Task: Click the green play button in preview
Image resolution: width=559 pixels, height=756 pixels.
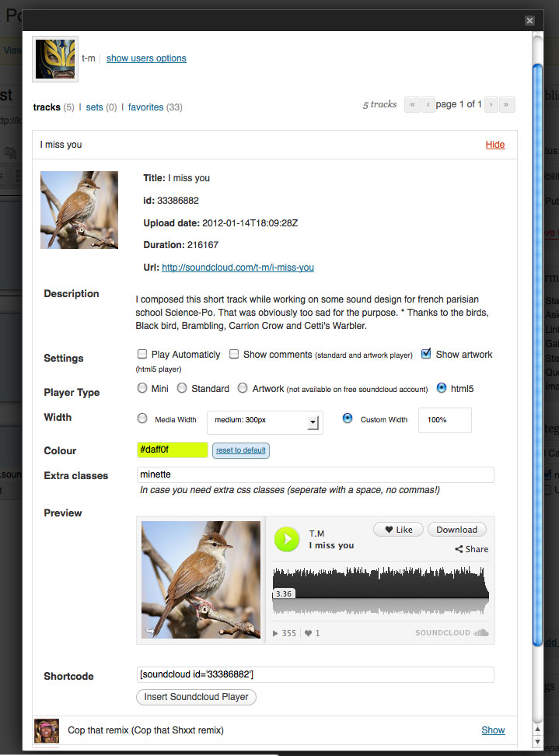Action: pyautogui.click(x=287, y=539)
